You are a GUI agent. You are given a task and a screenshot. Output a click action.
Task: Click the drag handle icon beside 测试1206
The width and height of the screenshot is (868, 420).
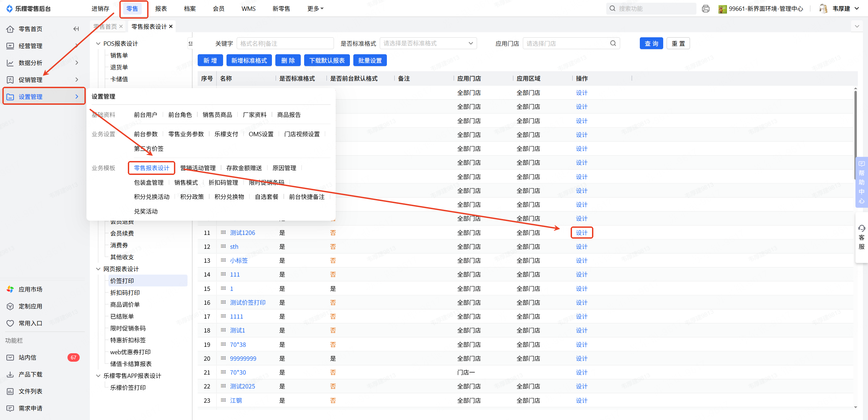pyautogui.click(x=223, y=233)
